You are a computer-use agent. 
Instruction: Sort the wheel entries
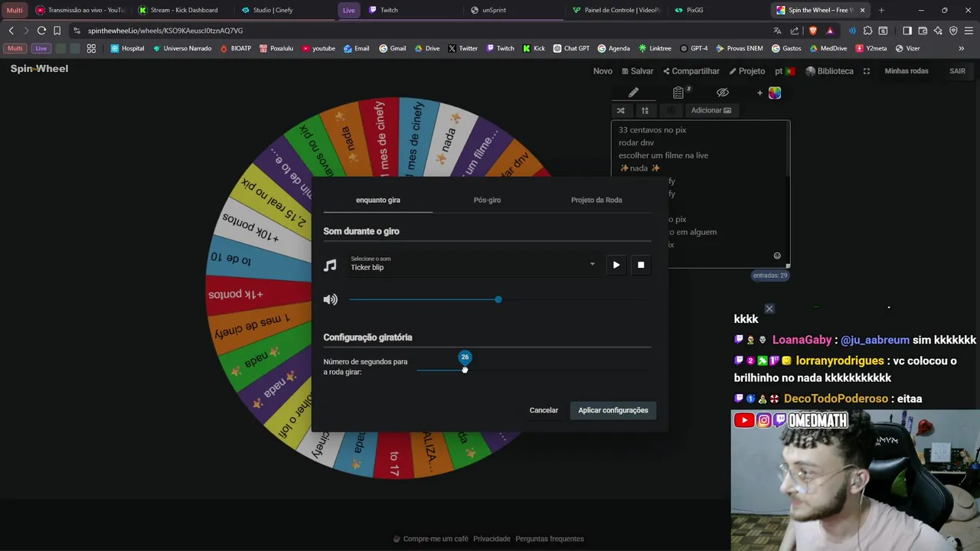coord(645,110)
